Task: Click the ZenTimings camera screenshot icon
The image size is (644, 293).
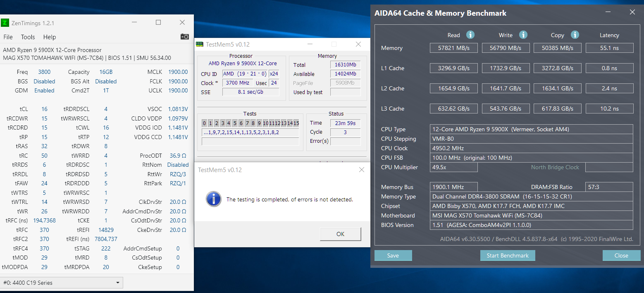Action: point(185,37)
